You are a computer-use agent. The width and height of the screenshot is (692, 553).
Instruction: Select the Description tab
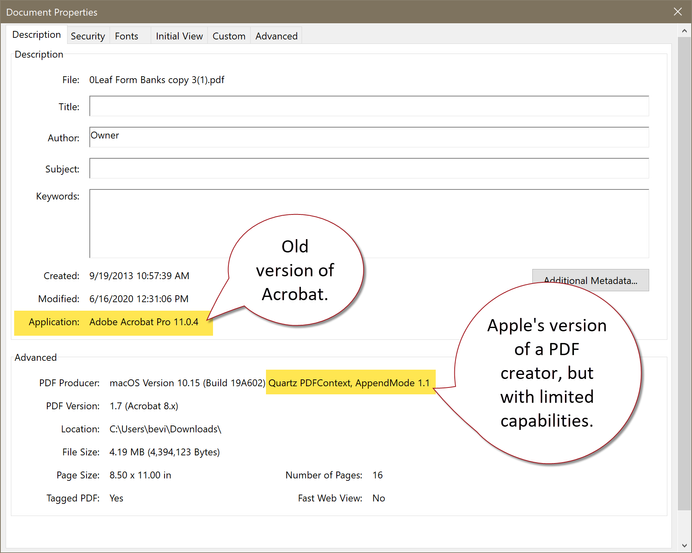click(x=37, y=34)
